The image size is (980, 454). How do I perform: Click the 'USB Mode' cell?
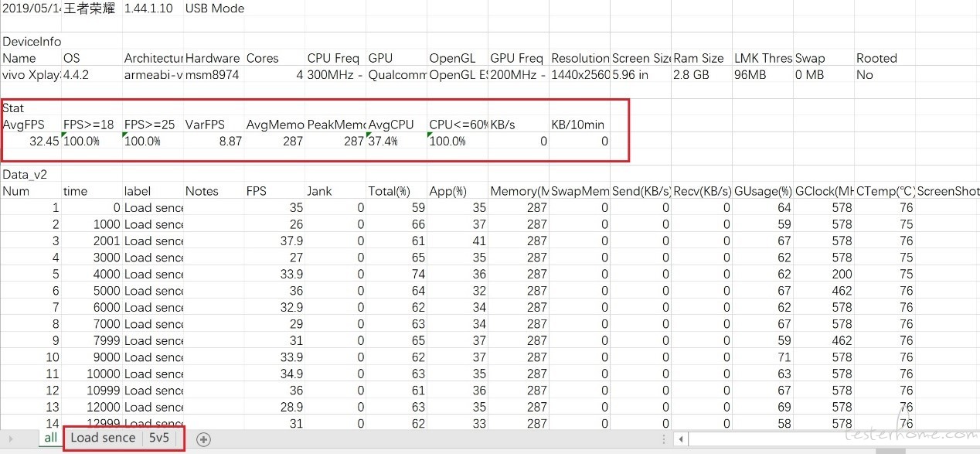pos(215,9)
